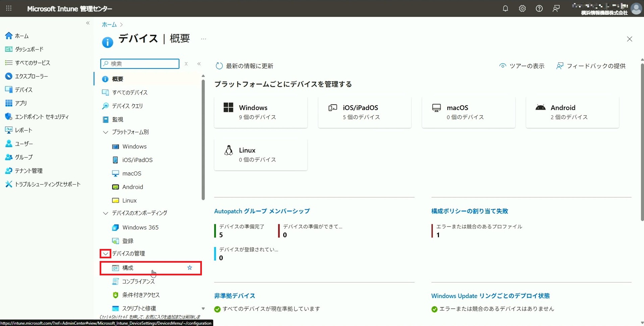Open Autopatch グループ メンバーシップ link

click(x=262, y=211)
